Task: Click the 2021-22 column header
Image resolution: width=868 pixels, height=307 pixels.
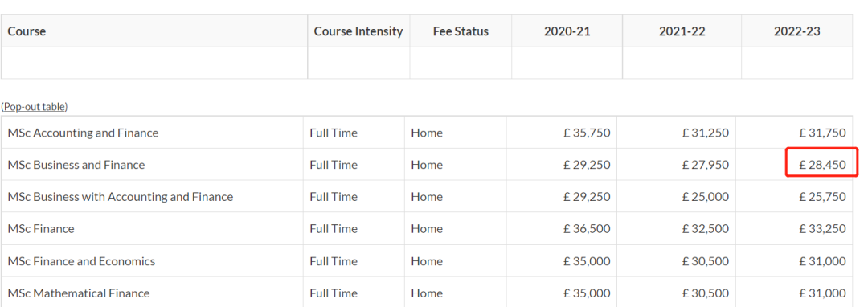Action: tap(682, 31)
